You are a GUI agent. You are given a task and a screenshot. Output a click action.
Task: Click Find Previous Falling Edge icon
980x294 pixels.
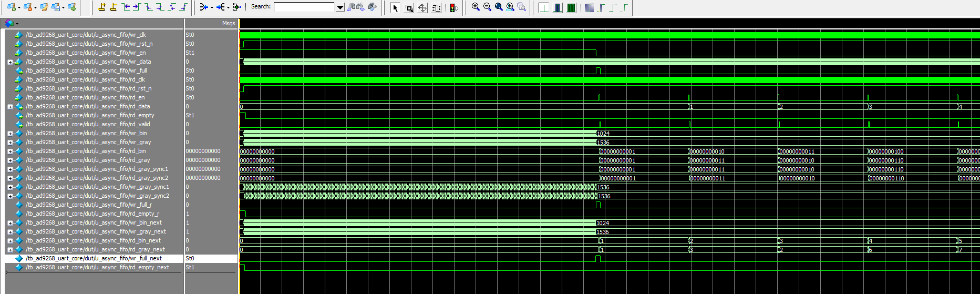[x=149, y=7]
